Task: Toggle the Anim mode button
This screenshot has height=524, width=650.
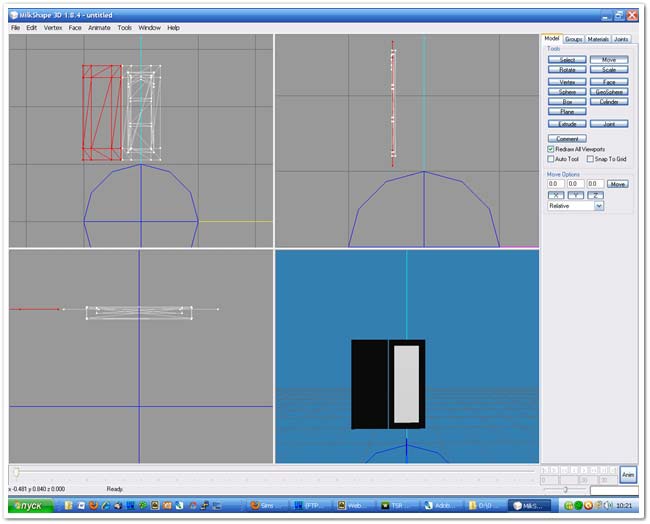Action: 628,475
